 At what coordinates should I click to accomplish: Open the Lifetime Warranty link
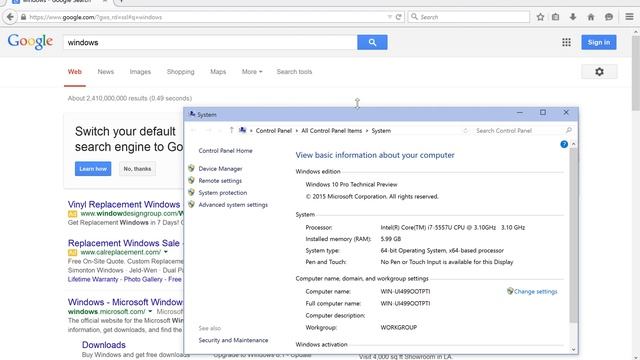pyautogui.click(x=93, y=280)
